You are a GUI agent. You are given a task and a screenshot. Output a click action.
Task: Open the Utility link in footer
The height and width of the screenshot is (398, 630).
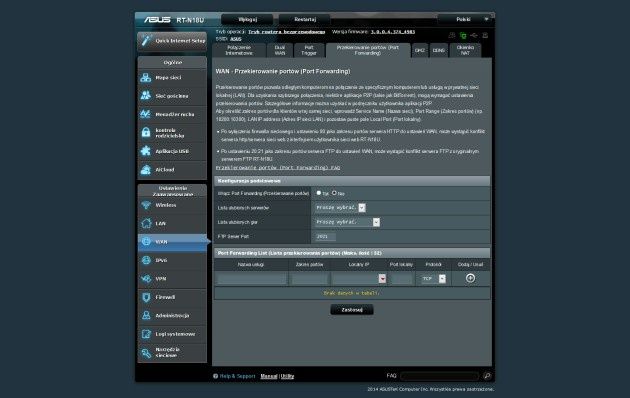point(287,376)
